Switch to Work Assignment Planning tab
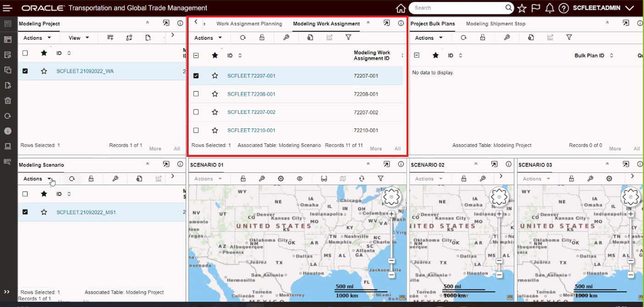The width and height of the screenshot is (644, 307). pos(249,24)
